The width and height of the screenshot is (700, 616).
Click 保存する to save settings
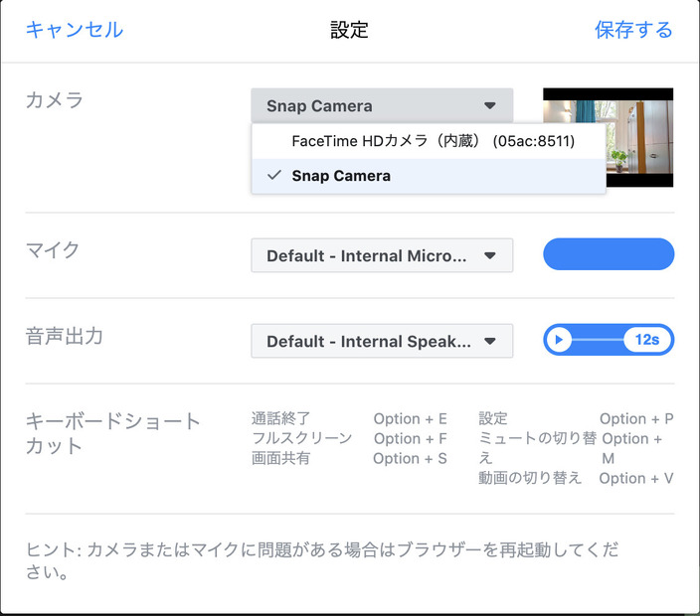click(x=633, y=30)
